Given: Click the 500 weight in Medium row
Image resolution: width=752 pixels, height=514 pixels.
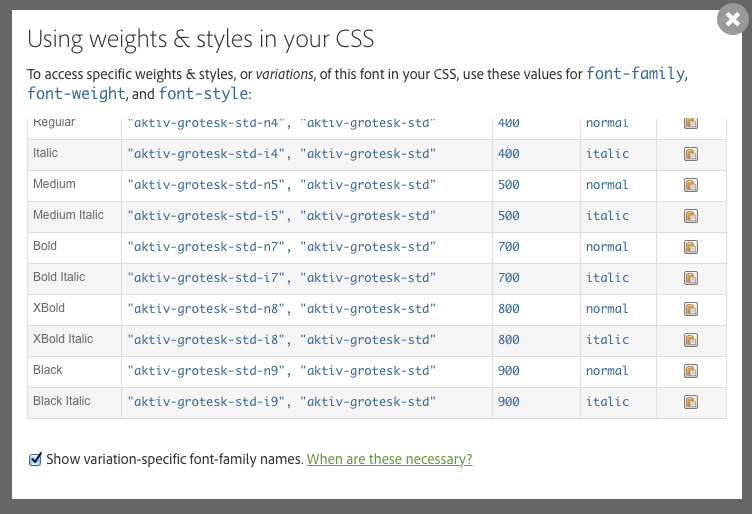Looking at the screenshot, I should 508,185.
